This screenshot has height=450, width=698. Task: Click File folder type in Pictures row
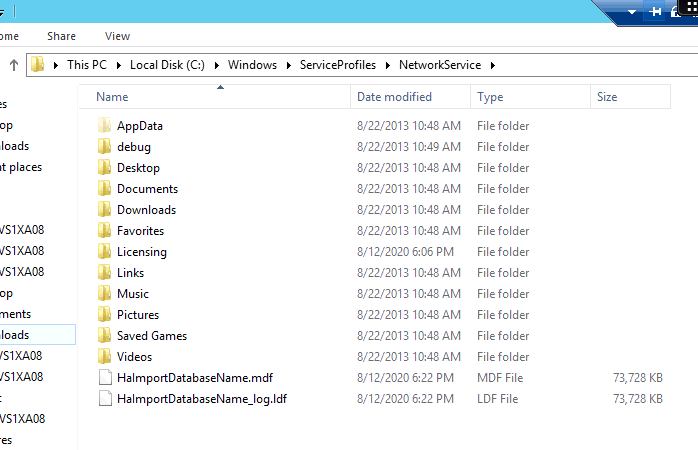tap(503, 315)
